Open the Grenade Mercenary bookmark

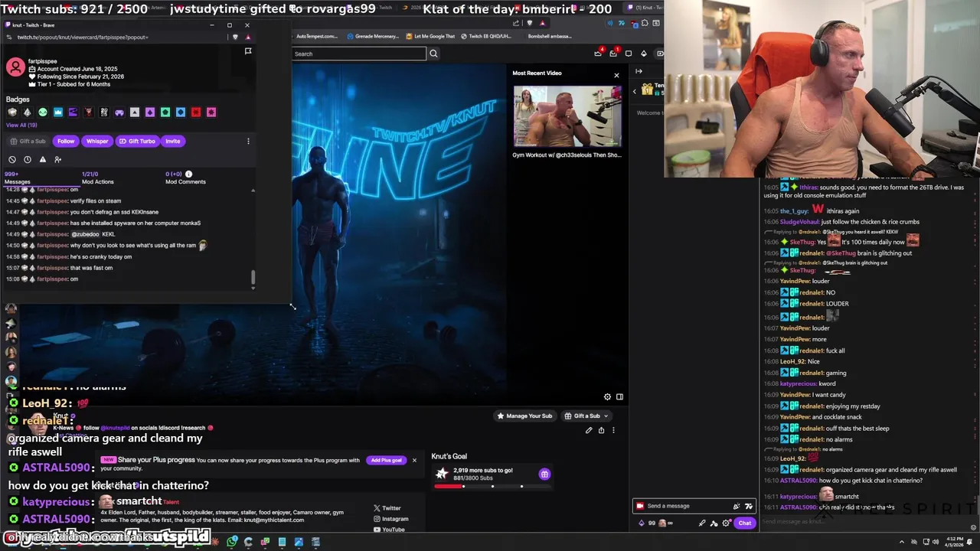pos(372,36)
